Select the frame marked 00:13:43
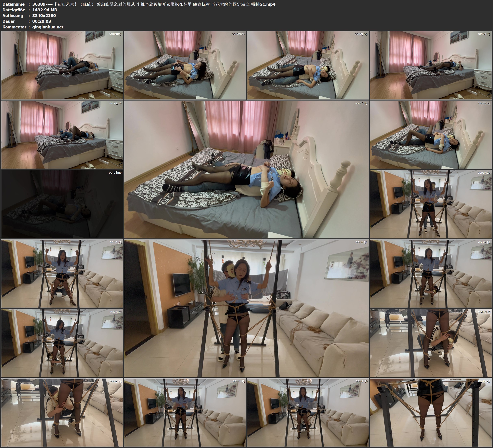This screenshot has width=493, height=448. click(x=62, y=343)
